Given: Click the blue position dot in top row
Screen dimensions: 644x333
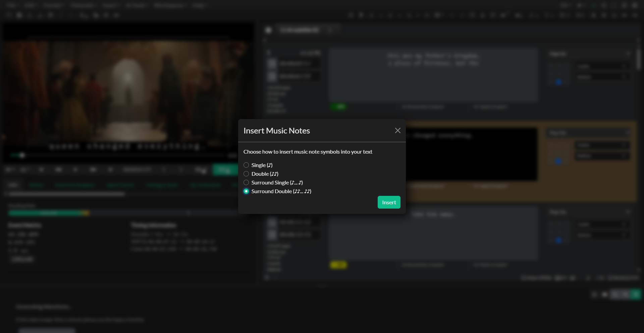Looking at the screenshot, I should tap(558, 82).
